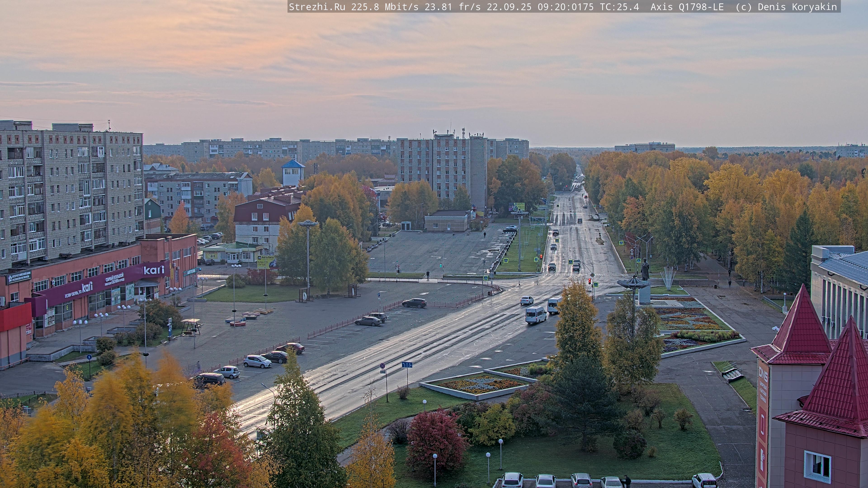
Task: Click the Strezhi.Ru text in overlay
Action: point(317,7)
